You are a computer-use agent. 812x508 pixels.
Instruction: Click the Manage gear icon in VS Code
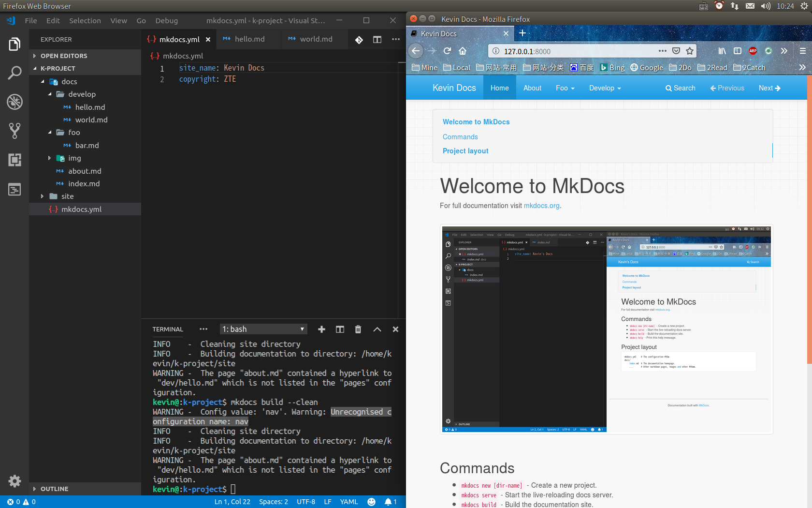(x=14, y=481)
